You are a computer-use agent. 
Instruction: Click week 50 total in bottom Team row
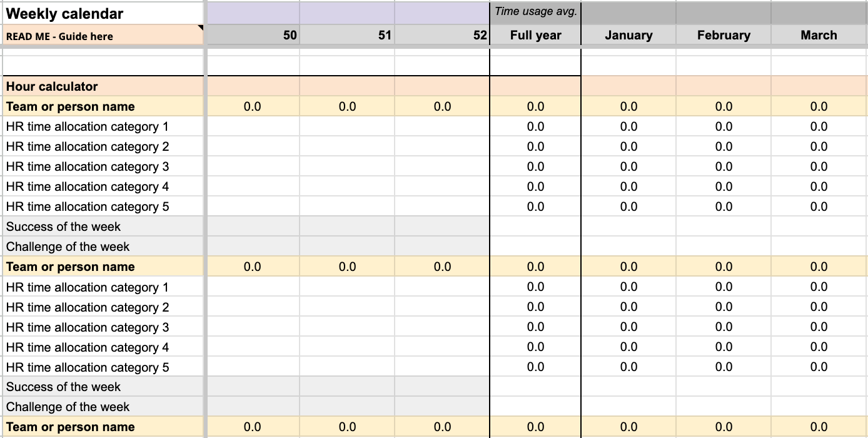[253, 427]
